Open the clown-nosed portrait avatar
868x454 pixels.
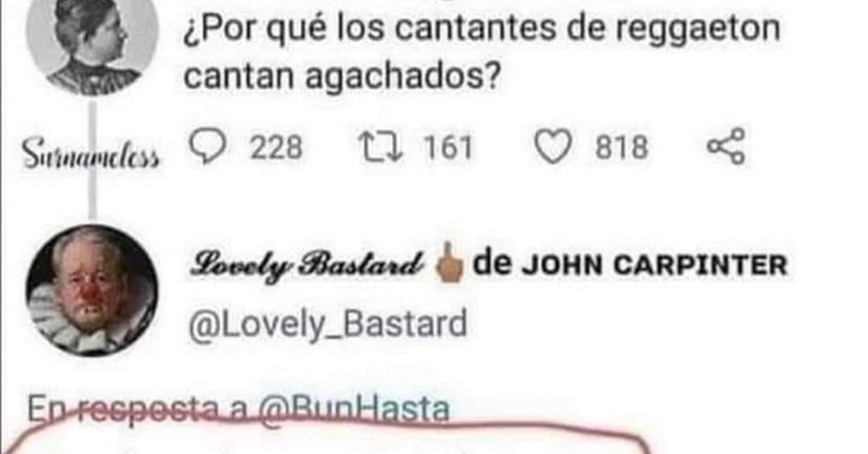92,290
